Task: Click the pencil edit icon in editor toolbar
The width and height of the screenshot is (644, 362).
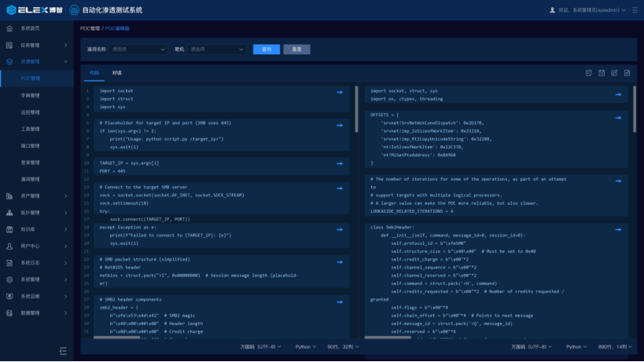Action: tap(614, 73)
